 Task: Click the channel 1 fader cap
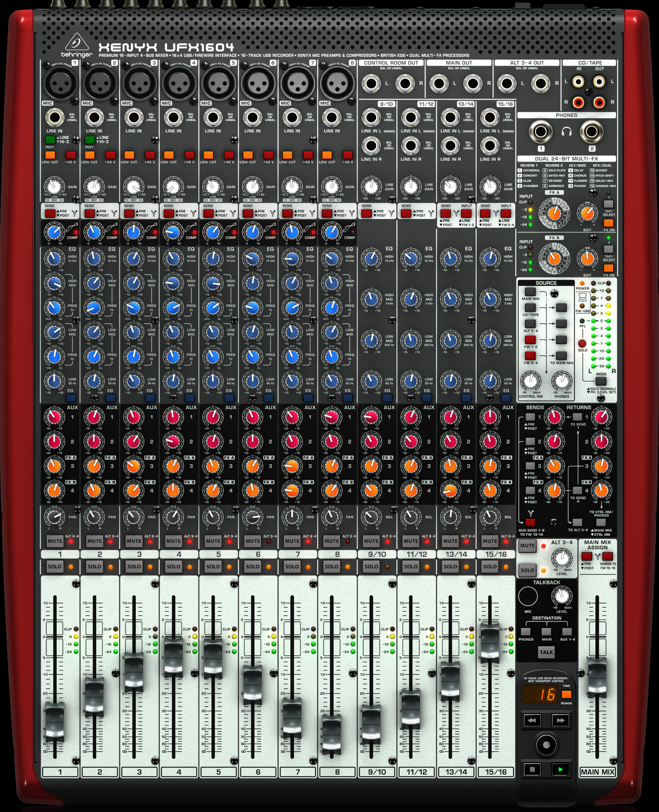click(55, 721)
